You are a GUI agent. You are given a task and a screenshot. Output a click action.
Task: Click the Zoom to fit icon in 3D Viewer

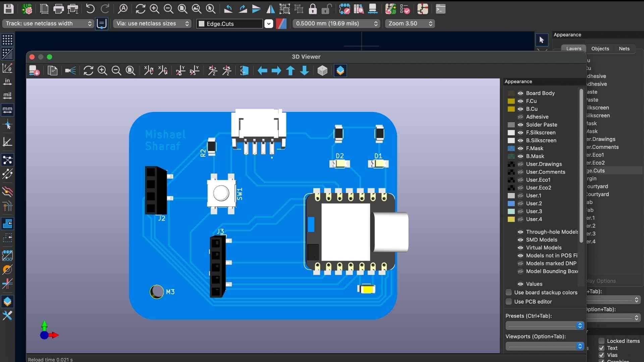(130, 70)
